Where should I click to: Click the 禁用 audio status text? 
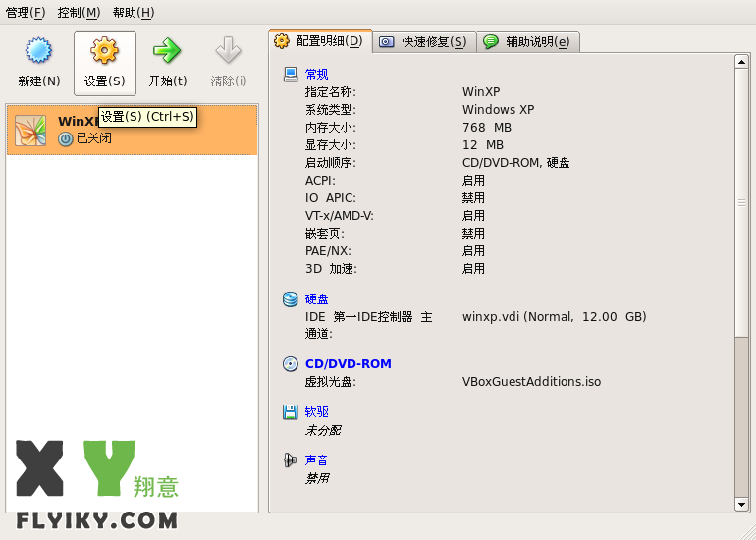(317, 478)
